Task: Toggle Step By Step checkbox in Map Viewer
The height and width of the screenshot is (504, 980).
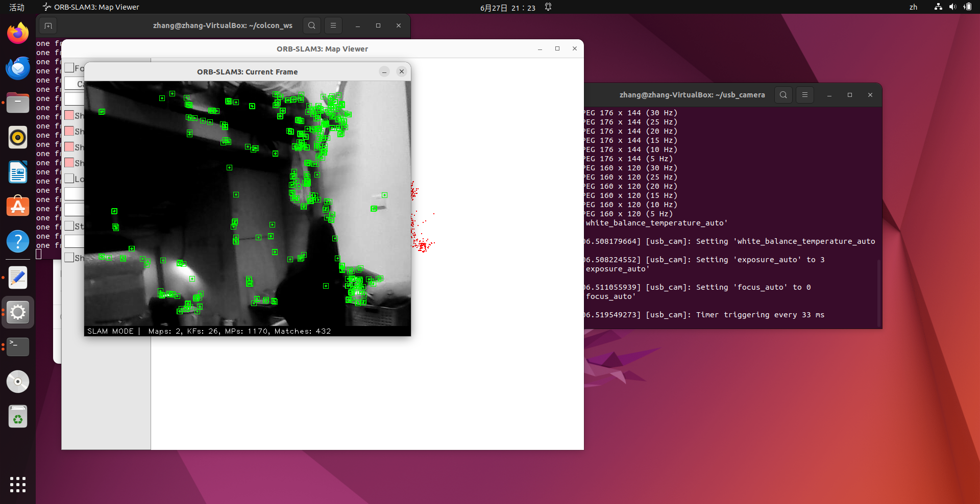Action: (x=69, y=226)
